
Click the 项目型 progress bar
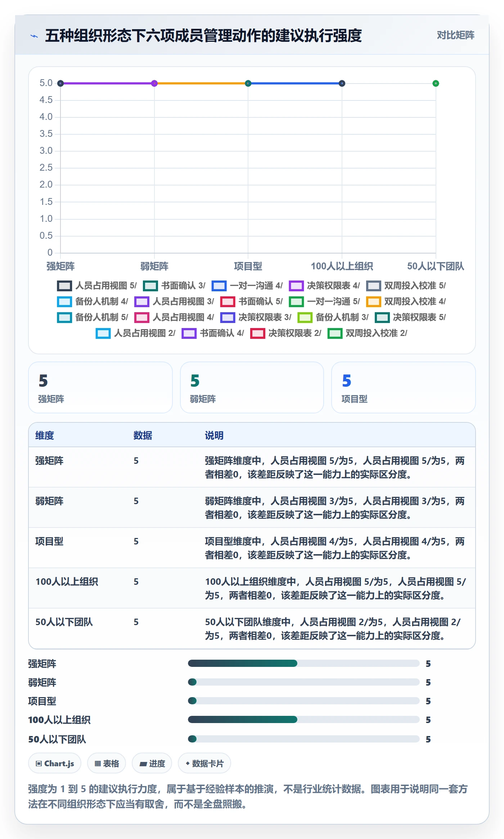tap(304, 701)
